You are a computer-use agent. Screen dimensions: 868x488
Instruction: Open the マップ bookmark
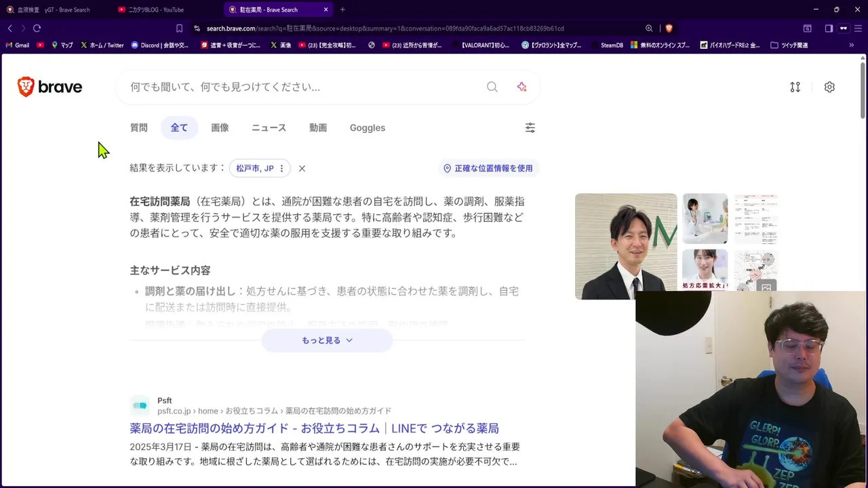62,45
